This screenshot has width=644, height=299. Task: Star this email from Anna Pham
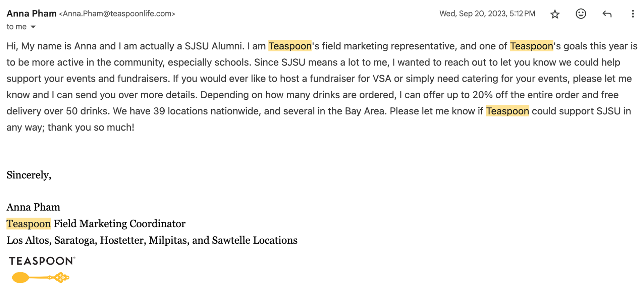point(555,14)
